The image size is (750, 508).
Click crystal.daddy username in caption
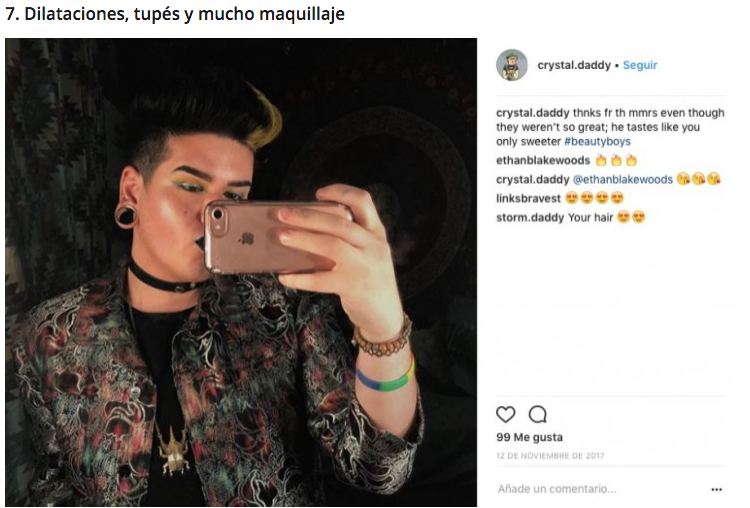coord(532,113)
